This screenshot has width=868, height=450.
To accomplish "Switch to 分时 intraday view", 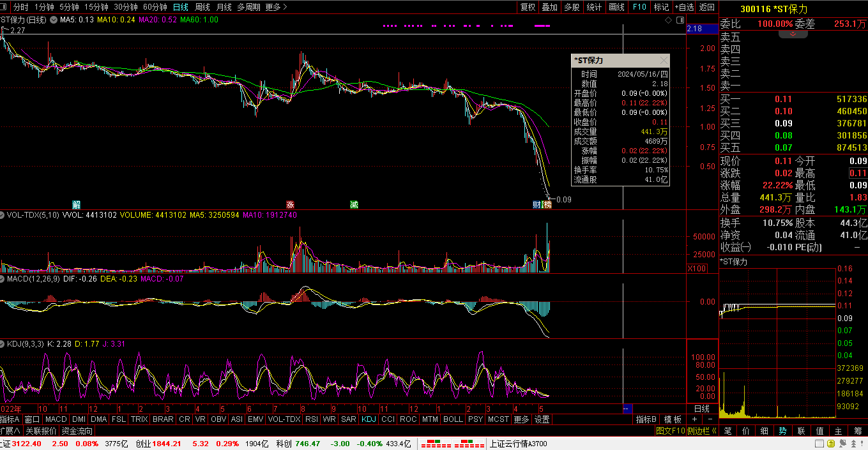I will point(21,7).
